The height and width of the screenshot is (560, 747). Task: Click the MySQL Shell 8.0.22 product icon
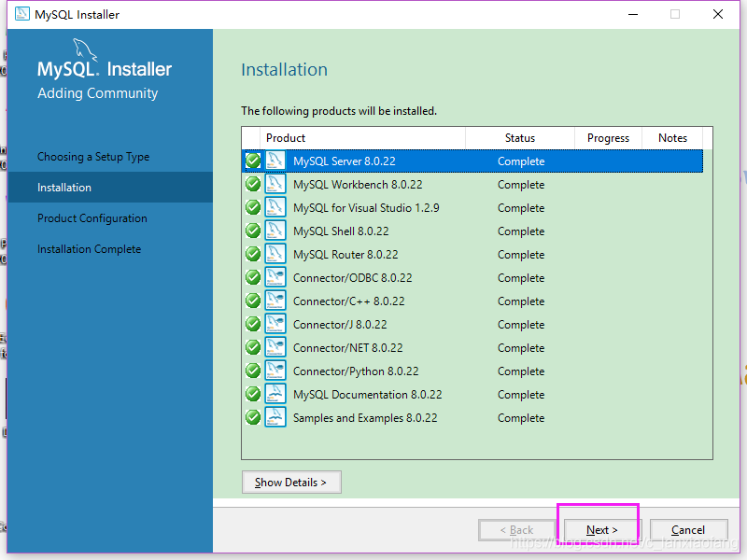click(x=275, y=231)
